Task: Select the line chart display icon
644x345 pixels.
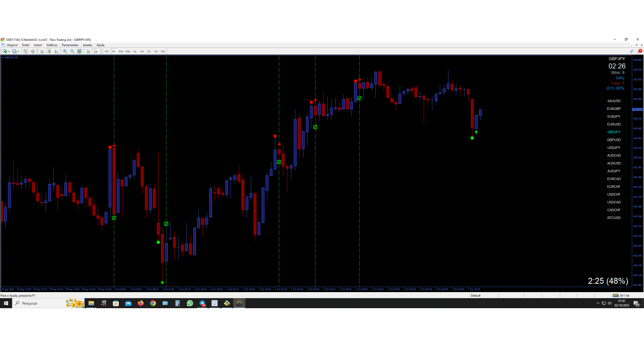Action: (57, 52)
